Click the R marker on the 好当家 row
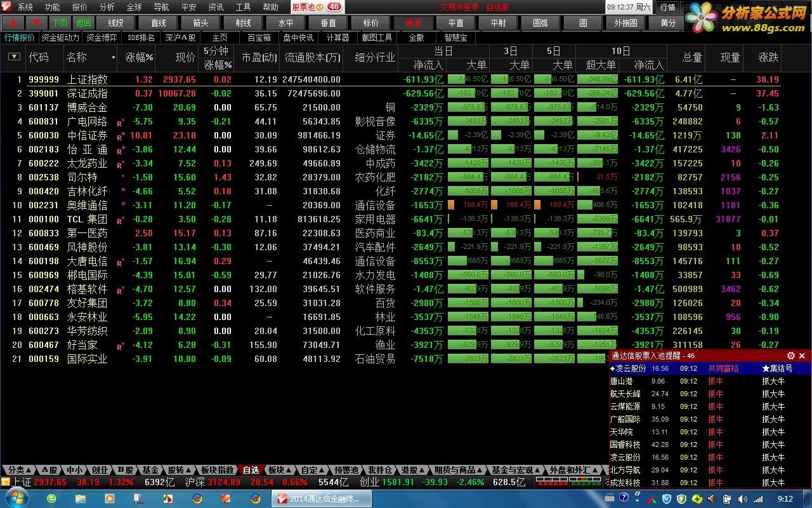The width and height of the screenshot is (812, 508). [121, 345]
